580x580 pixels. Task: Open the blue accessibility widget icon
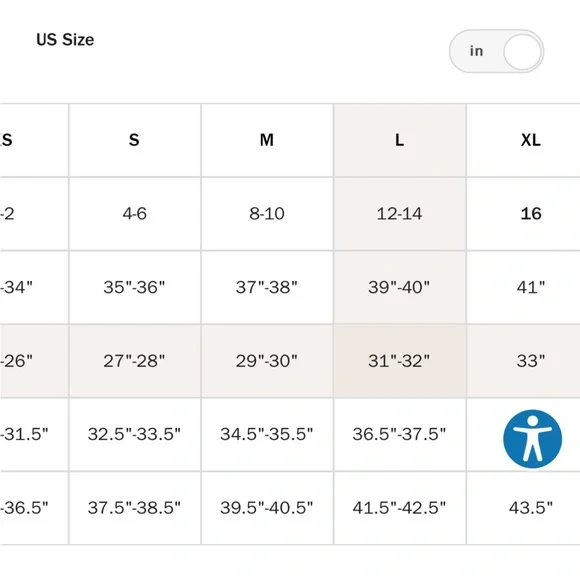[x=532, y=439]
